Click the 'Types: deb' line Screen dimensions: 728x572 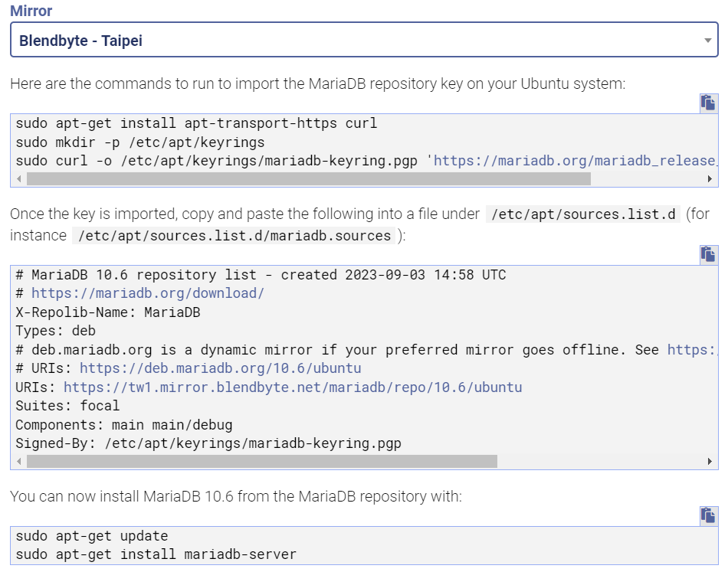tap(55, 331)
